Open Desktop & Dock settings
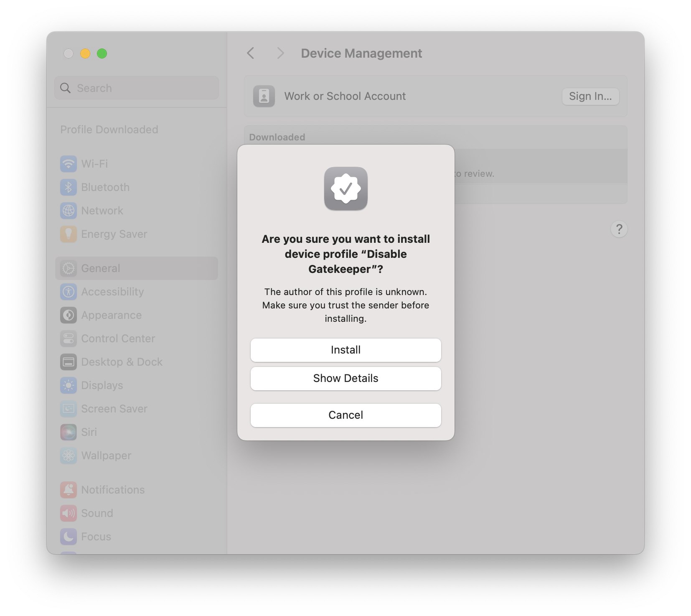This screenshot has width=691, height=616. point(122,362)
